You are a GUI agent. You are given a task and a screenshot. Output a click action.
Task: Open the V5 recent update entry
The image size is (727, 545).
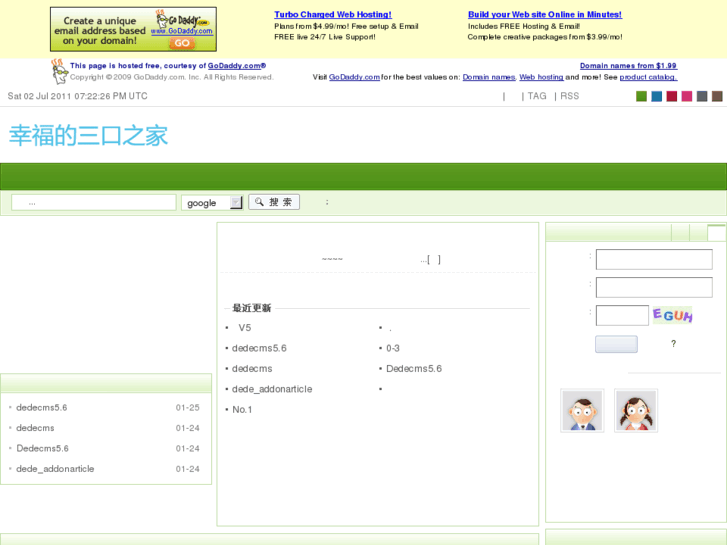click(x=244, y=328)
